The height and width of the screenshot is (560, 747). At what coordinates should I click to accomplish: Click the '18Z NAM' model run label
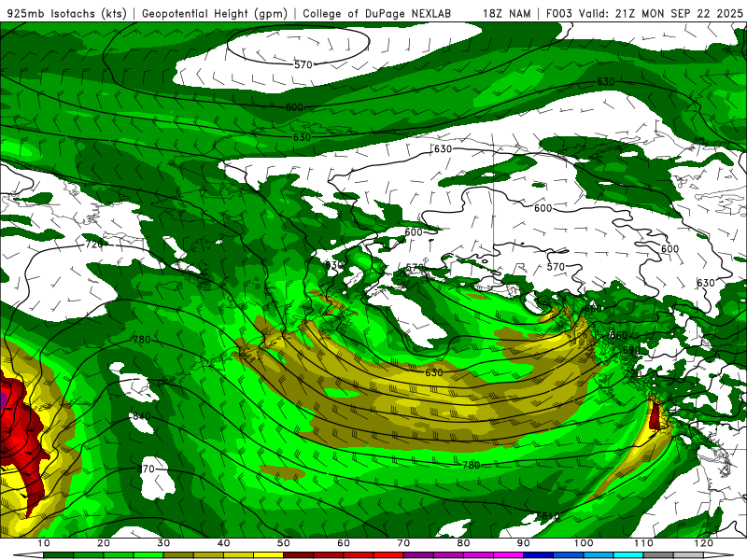point(506,13)
